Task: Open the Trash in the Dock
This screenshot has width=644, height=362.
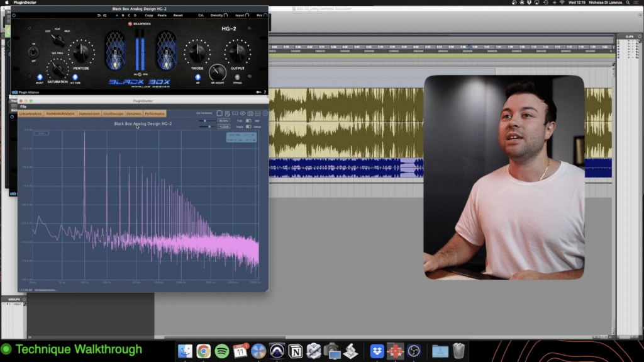Action: pos(458,351)
